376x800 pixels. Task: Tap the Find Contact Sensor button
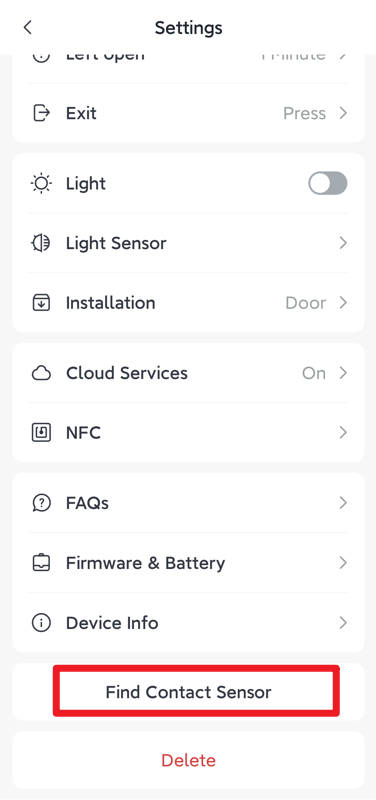coord(188,692)
